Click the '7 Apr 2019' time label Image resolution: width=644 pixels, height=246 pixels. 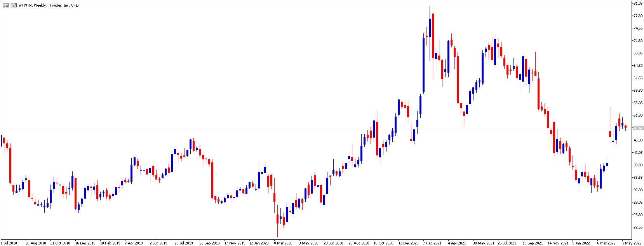[x=134, y=243]
